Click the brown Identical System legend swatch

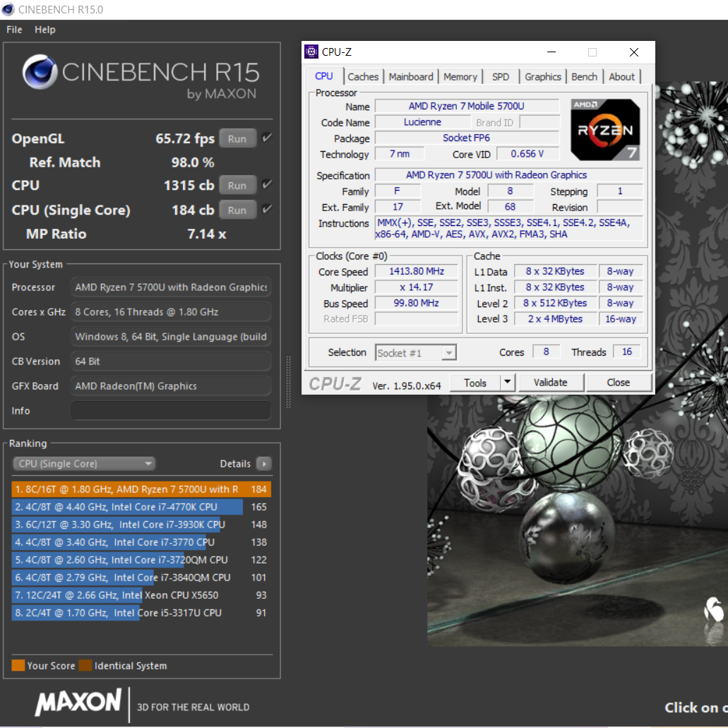coord(85,665)
